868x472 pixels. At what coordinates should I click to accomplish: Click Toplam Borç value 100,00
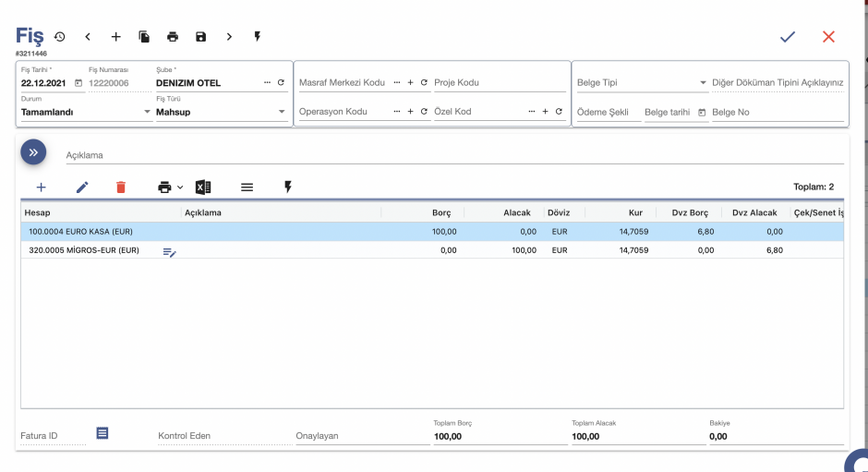point(447,437)
